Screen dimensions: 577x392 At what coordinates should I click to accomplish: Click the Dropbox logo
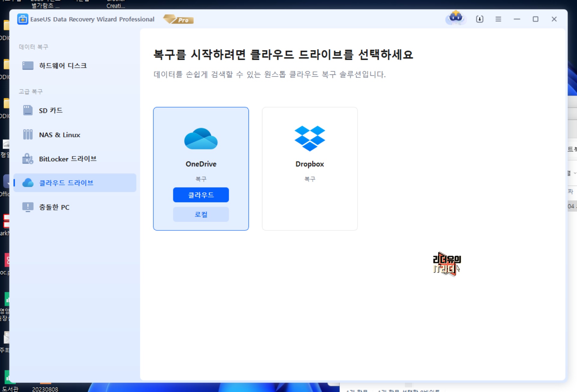tap(310, 138)
